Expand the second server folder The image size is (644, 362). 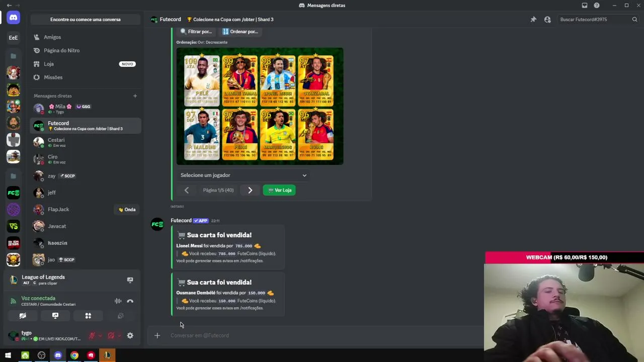[x=13, y=176]
